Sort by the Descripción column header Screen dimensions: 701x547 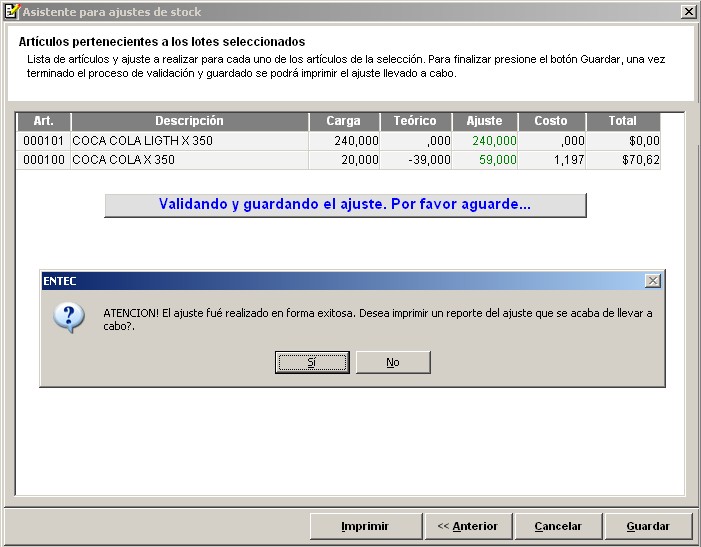[190, 121]
